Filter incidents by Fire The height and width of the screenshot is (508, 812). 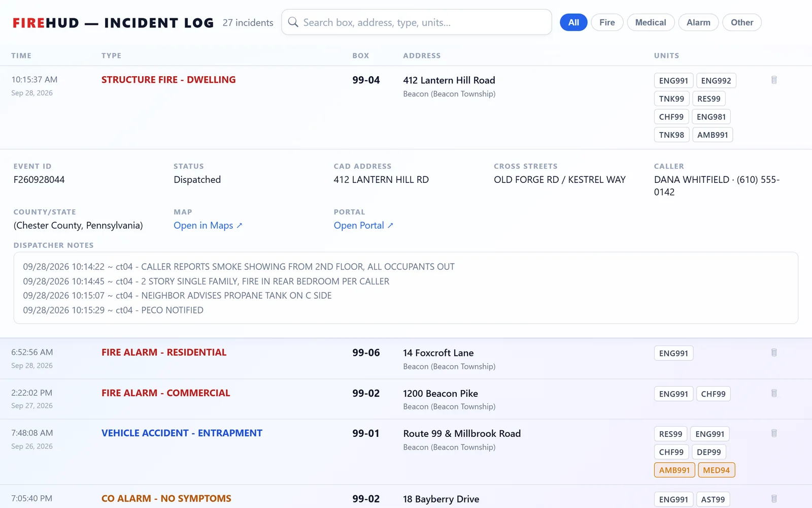coord(607,22)
